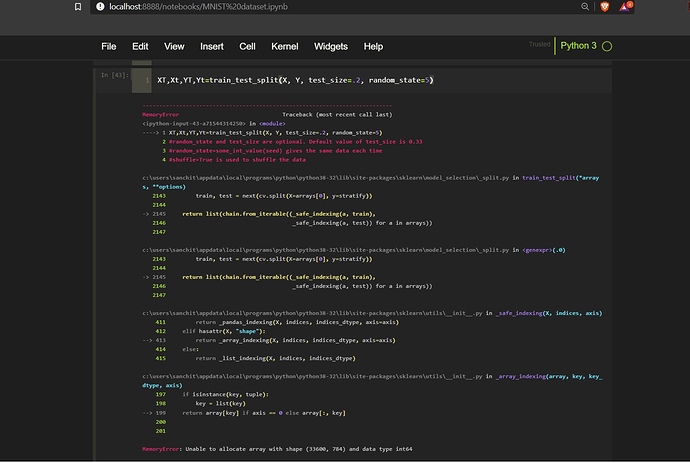Open the Cell menu
Viewport: 690px width, 463px height.
248,47
